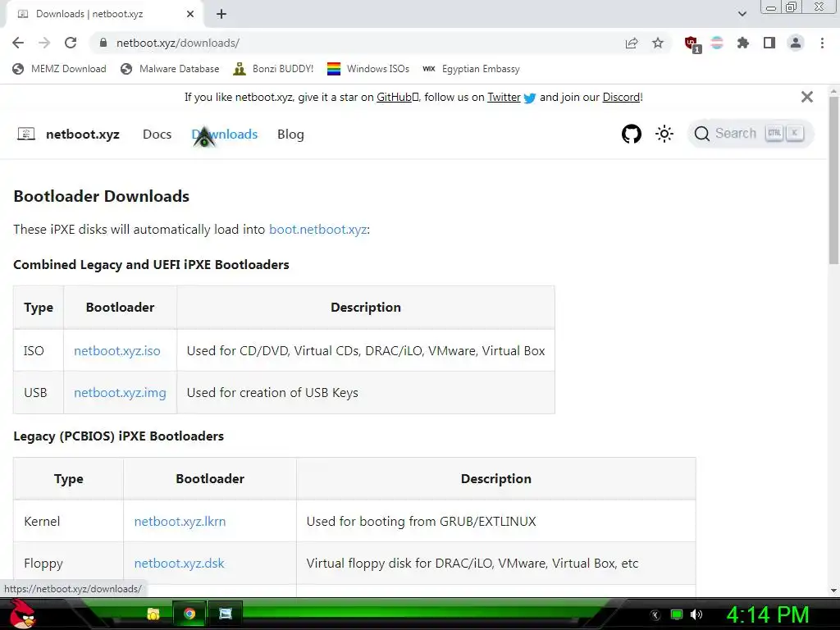
Task: Open File Explorer from taskbar
Action: pos(153,614)
